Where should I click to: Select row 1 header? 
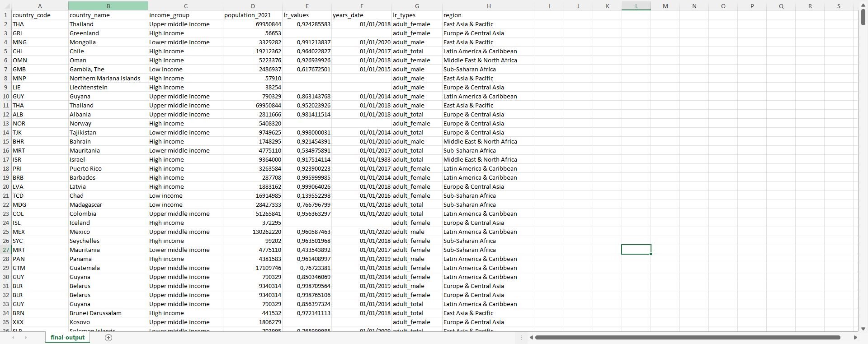click(5, 15)
